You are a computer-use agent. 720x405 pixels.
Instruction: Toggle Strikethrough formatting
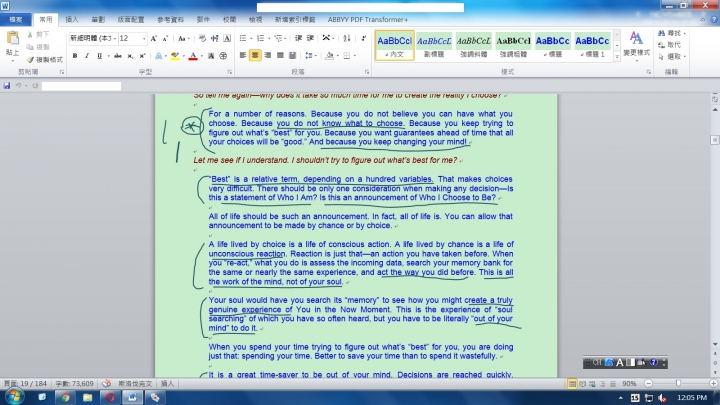click(118, 56)
